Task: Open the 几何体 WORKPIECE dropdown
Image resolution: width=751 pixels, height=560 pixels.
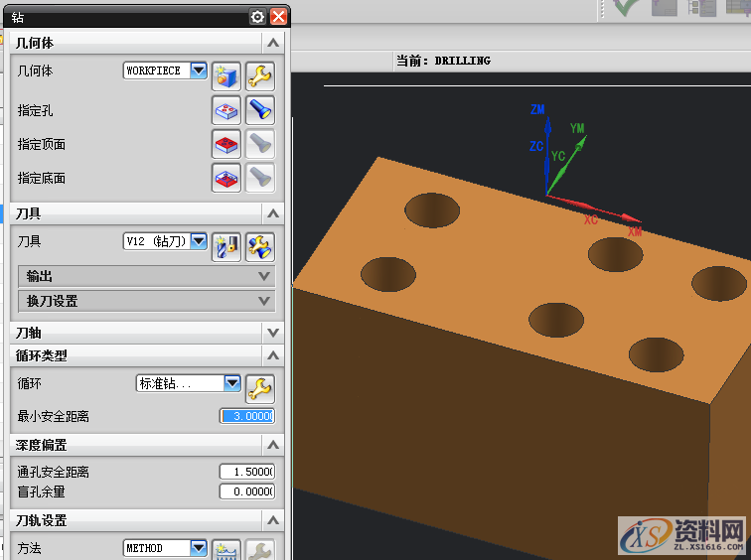Action: coord(198,70)
